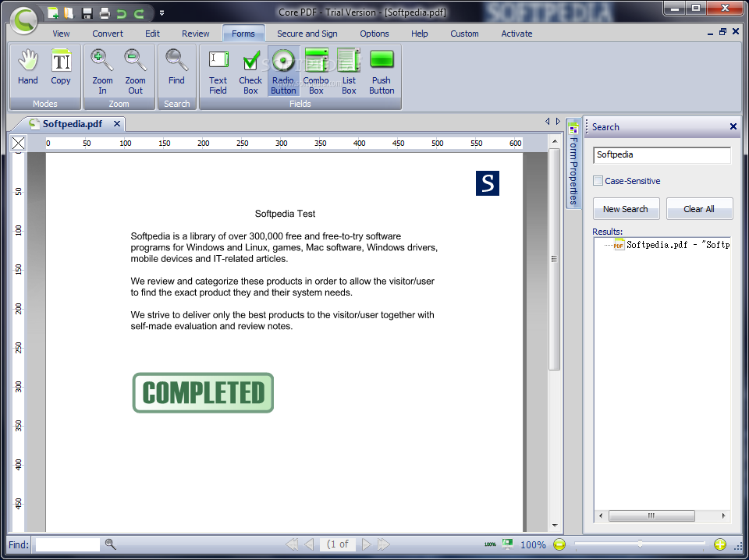
Task: Click the Find magnifier in Search group
Action: click(x=176, y=67)
